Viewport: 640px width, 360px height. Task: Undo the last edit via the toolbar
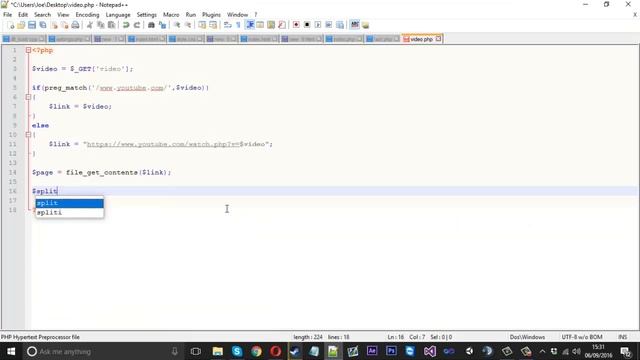coord(126,25)
